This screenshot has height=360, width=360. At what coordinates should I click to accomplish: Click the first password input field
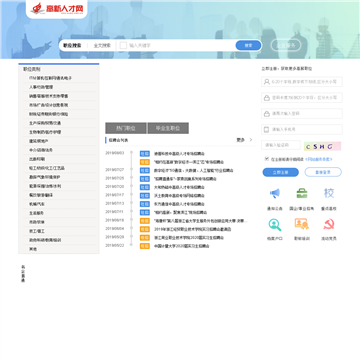coord(302,98)
